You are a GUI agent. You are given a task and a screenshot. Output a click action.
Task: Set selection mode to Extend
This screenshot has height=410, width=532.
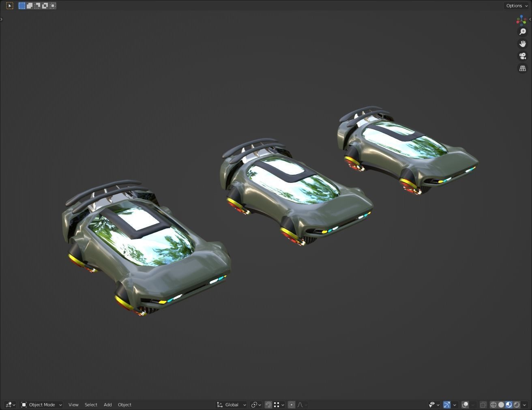click(x=30, y=6)
